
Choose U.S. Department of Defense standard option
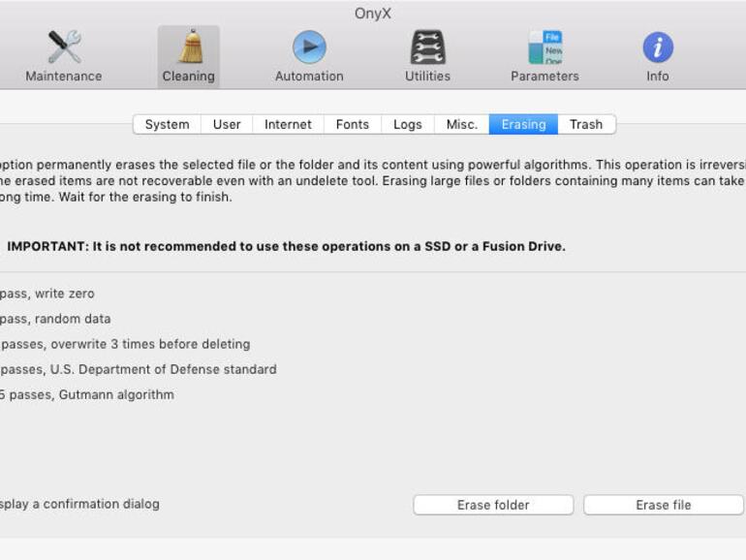pos(139,369)
